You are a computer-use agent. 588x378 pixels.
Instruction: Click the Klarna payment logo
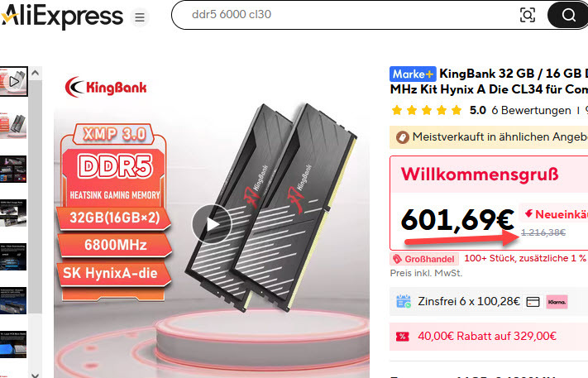tap(557, 302)
